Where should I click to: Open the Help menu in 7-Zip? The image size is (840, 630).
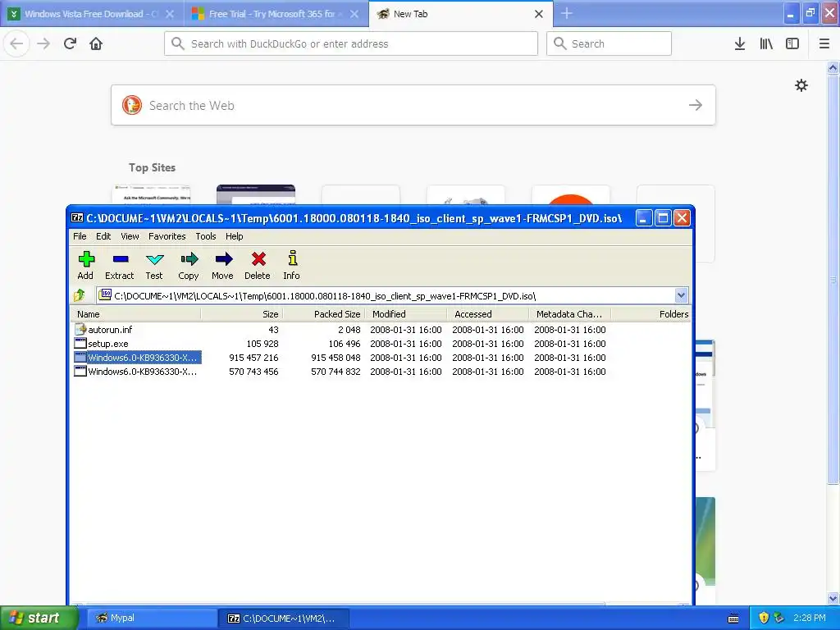234,236
